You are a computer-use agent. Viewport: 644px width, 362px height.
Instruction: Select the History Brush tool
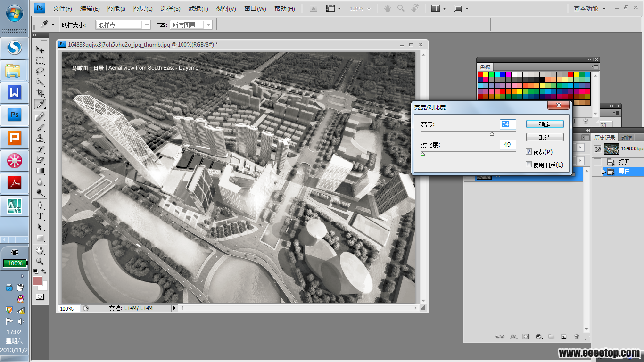coord(40,149)
